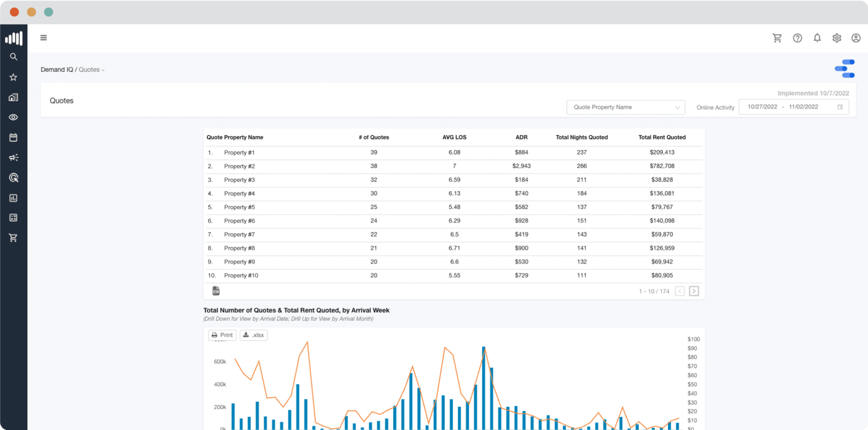
Task: Open the Online Activity date range picker
Action: pos(793,107)
